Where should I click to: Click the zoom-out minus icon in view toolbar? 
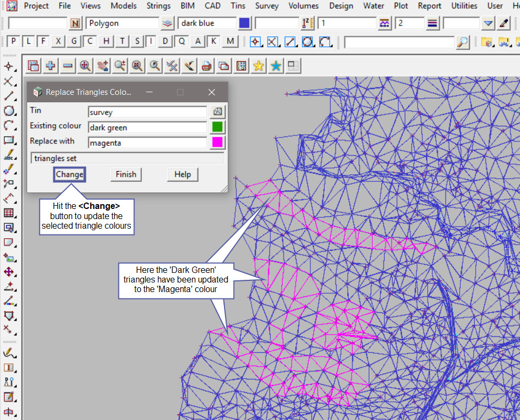point(68,66)
